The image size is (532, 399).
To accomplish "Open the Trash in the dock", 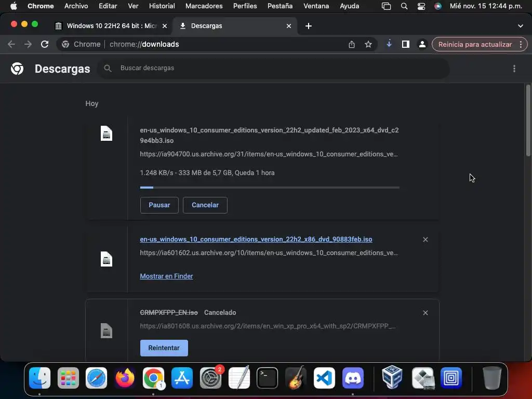I will tap(492, 378).
